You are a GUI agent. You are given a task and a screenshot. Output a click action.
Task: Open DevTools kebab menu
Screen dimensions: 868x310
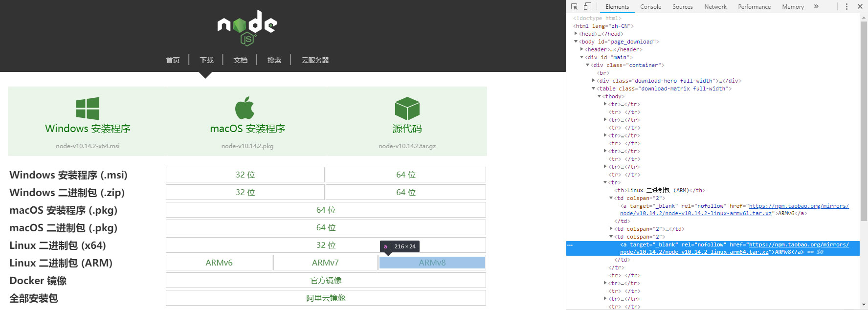pos(846,6)
